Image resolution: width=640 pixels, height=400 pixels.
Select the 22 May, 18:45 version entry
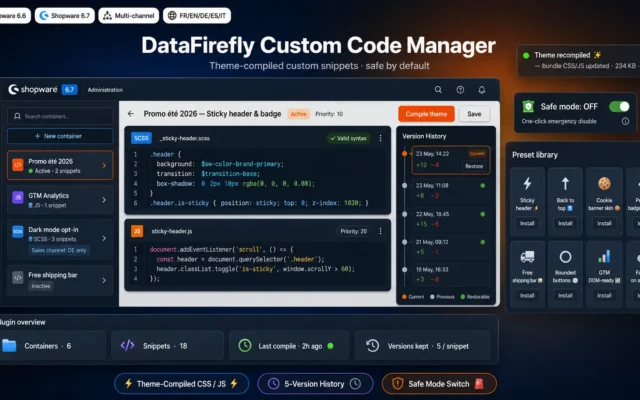[x=451, y=219]
